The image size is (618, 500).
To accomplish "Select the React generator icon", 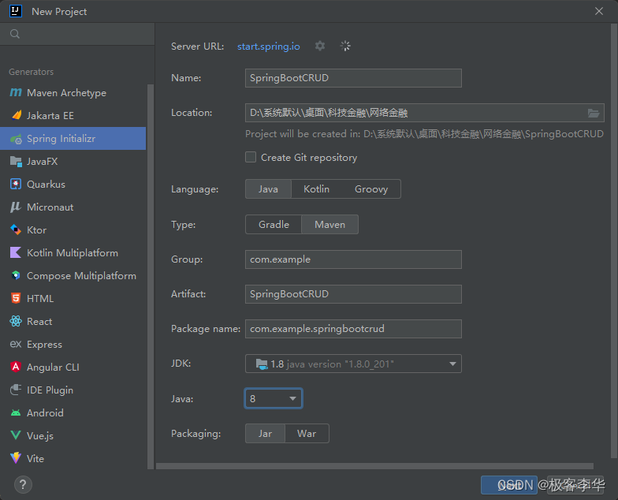I will pyautogui.click(x=16, y=322).
